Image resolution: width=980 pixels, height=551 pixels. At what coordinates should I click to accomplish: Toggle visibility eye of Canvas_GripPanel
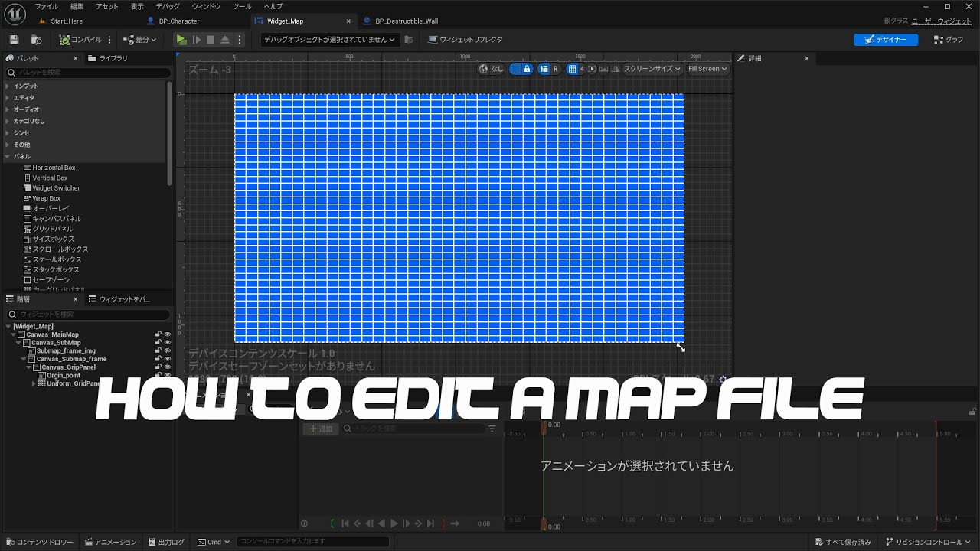[x=167, y=367]
